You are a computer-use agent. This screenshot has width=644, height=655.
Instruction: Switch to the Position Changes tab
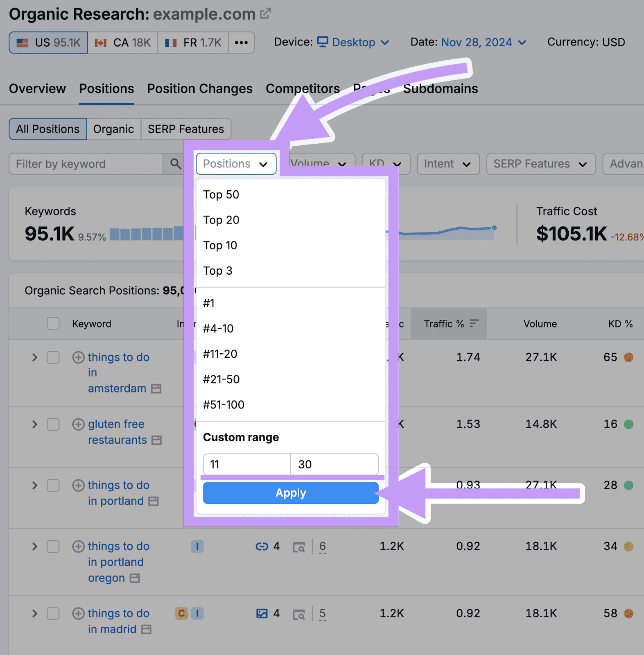tap(200, 88)
